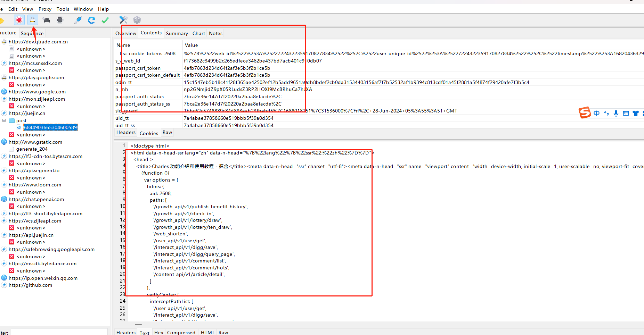644x335 pixels.
Task: Click the lock icon beside https://dev.qtrade.com.cn
Action: tap(4, 42)
